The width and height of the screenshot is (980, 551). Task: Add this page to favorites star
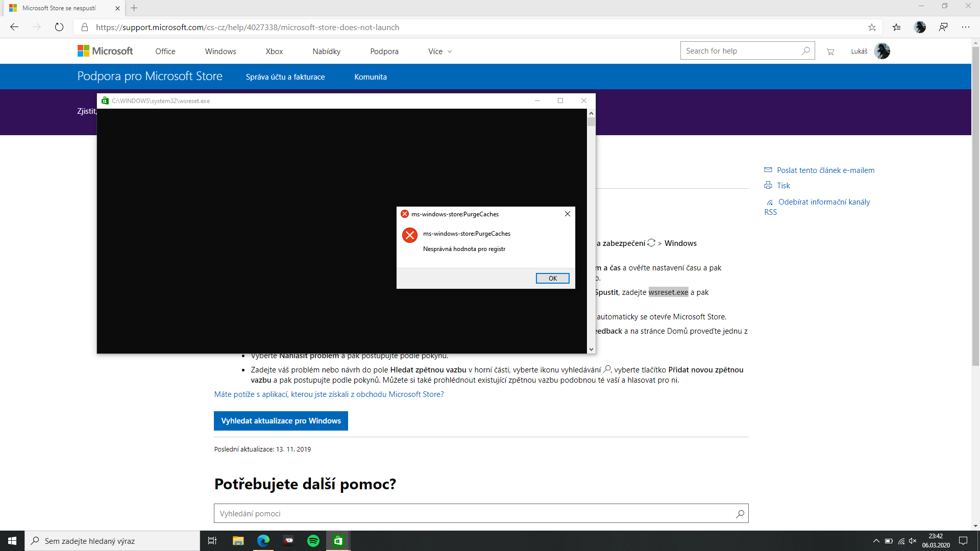click(872, 27)
